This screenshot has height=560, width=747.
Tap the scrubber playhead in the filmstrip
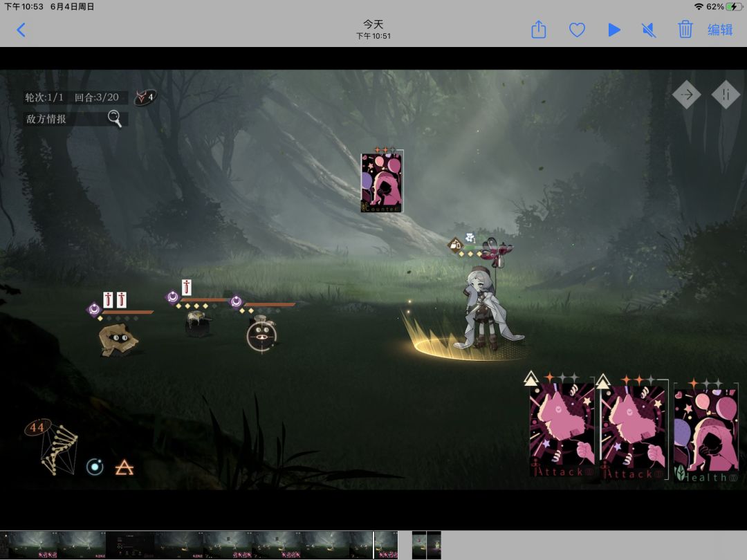pyautogui.click(x=373, y=545)
